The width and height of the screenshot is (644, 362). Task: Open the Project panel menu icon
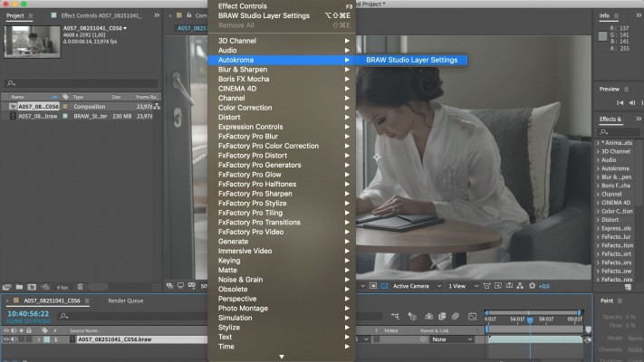coord(32,15)
